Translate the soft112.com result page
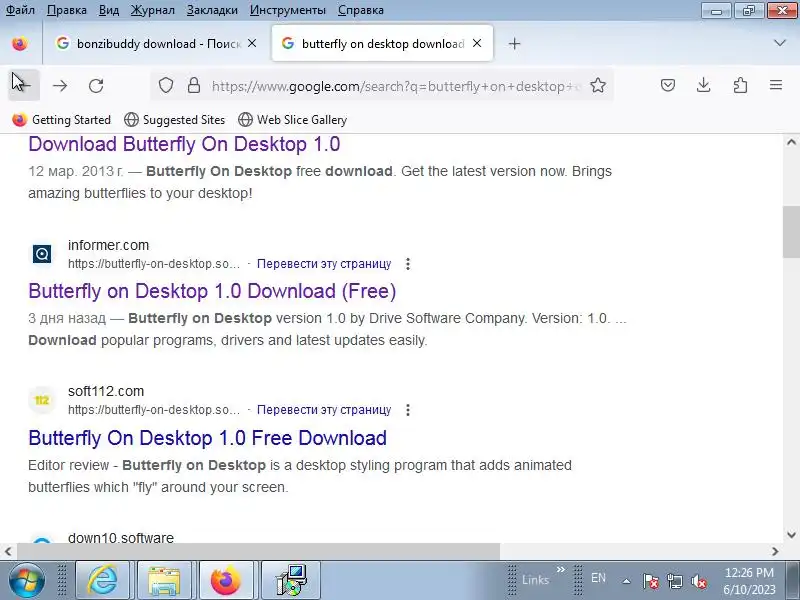The width and height of the screenshot is (800, 600). point(324,410)
